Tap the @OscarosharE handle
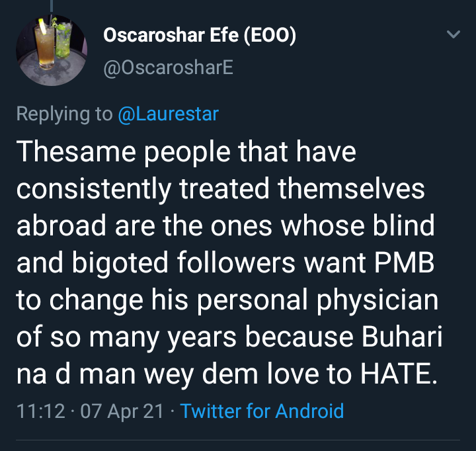 [x=168, y=67]
